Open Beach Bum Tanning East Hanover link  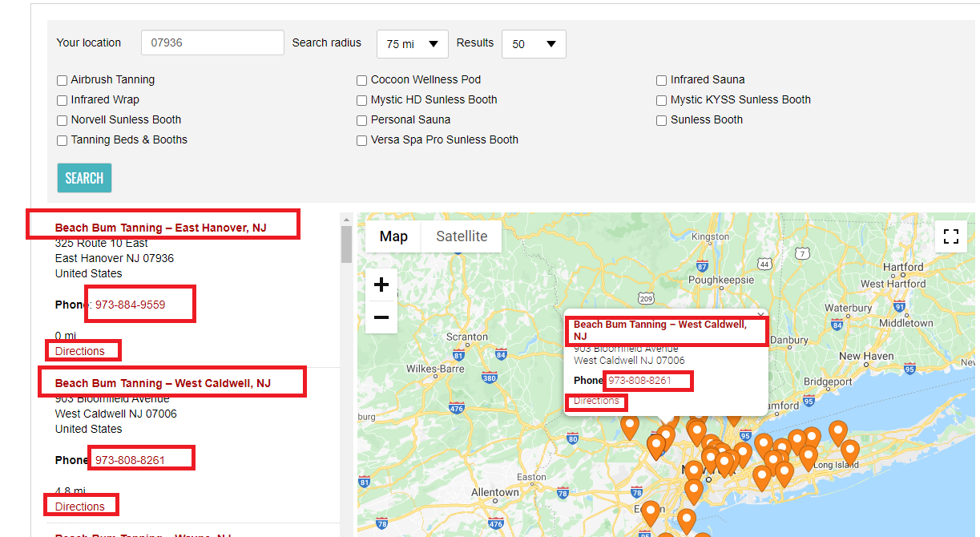pyautogui.click(x=160, y=228)
